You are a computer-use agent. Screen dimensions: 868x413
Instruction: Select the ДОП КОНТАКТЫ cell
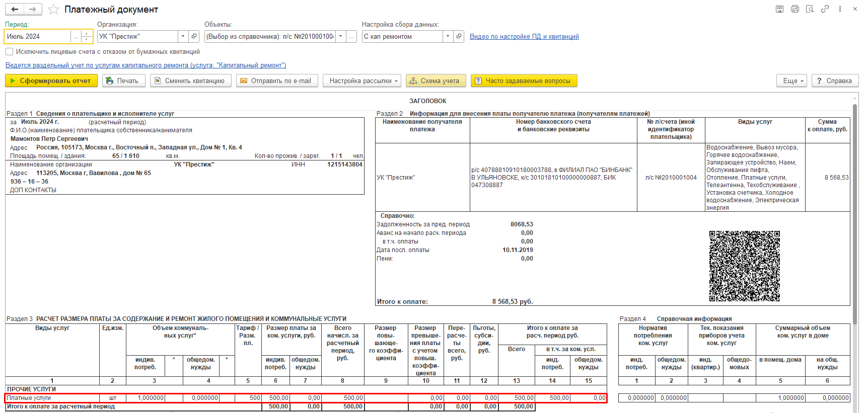click(33, 190)
